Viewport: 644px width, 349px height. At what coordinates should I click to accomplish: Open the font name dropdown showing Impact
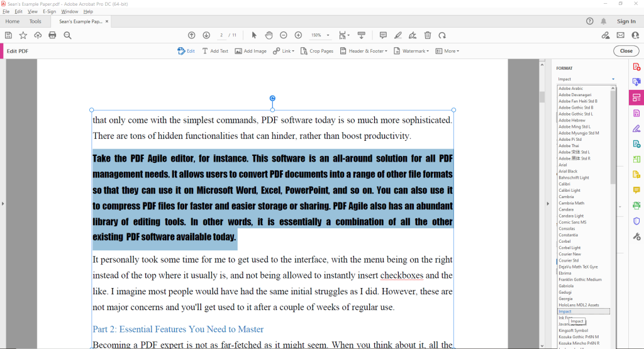coord(586,79)
